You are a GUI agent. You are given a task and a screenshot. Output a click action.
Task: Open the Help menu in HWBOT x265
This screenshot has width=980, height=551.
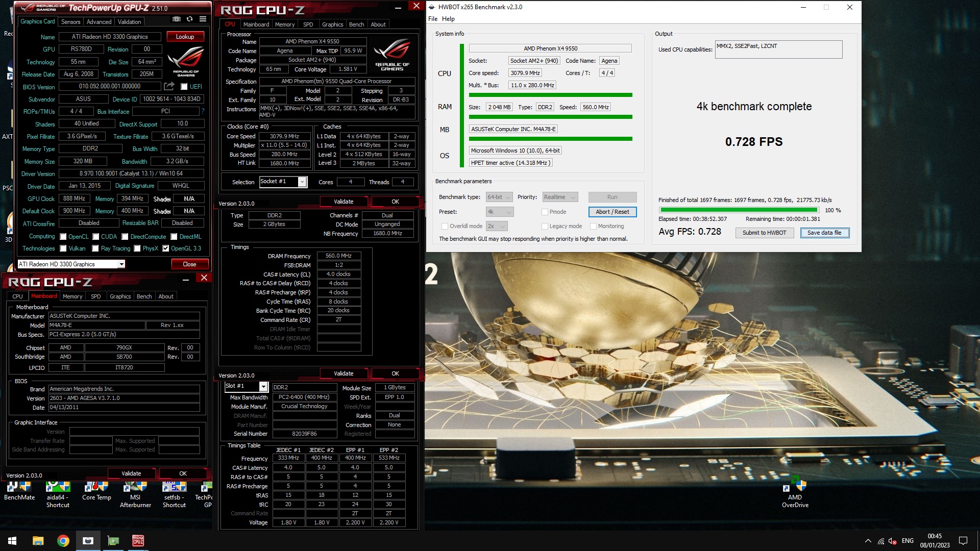(x=448, y=19)
